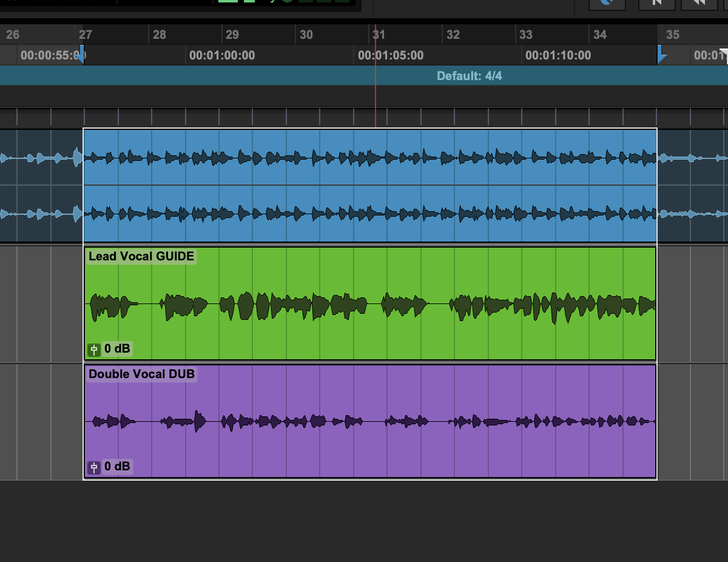Select the Lead Vocal GUIDE clip name label
Image resolution: width=728 pixels, height=562 pixels.
pyautogui.click(x=141, y=256)
